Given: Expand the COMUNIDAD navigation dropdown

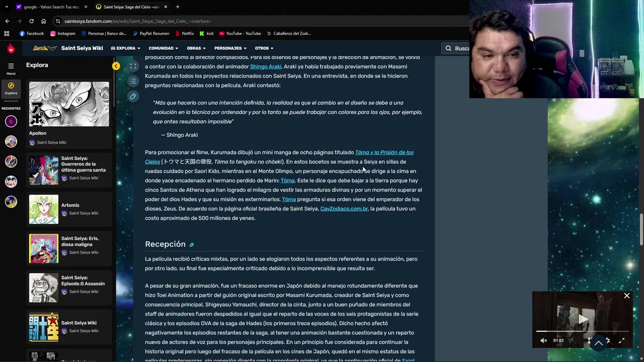Looking at the screenshot, I should tap(164, 48).
